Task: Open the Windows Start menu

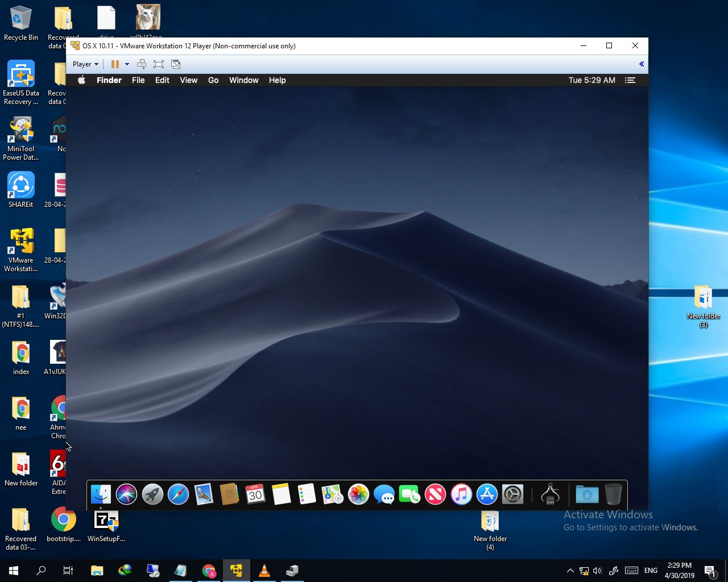Action: (x=14, y=571)
